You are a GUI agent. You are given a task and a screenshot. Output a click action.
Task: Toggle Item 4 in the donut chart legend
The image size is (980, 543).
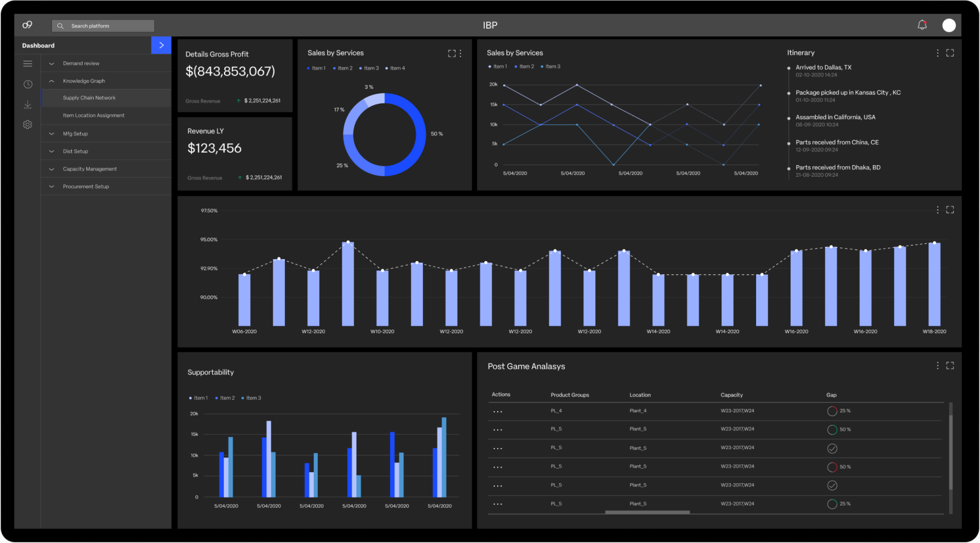[x=395, y=68]
